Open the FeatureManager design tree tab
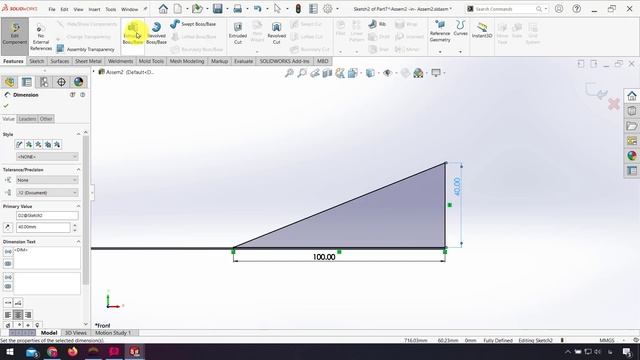The image size is (640, 360). [x=9, y=82]
